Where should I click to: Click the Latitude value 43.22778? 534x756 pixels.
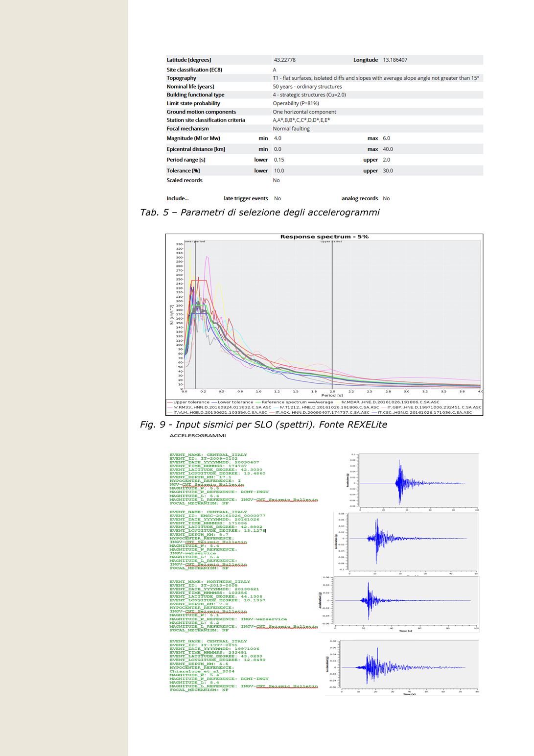(x=284, y=60)
